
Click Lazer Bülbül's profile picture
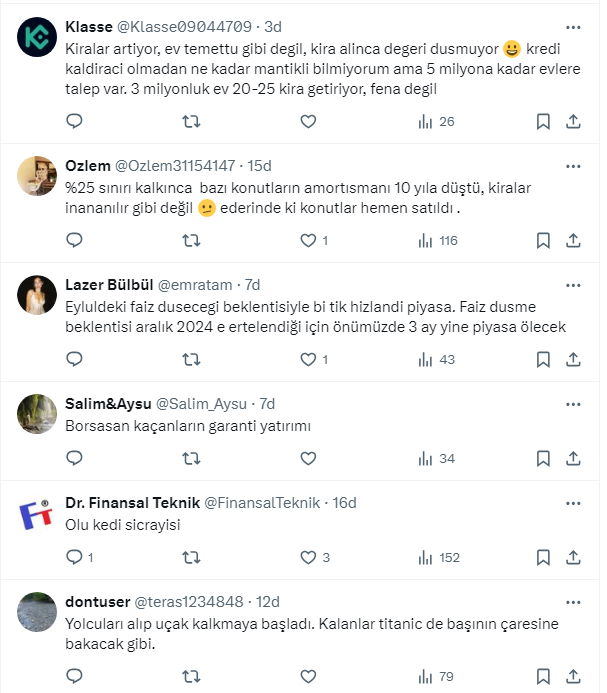37,294
